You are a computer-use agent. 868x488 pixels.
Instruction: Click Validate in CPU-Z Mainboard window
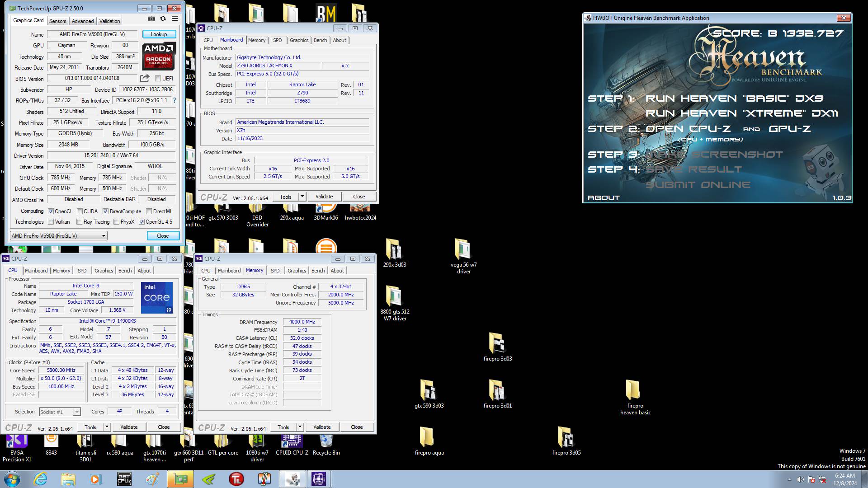click(324, 197)
